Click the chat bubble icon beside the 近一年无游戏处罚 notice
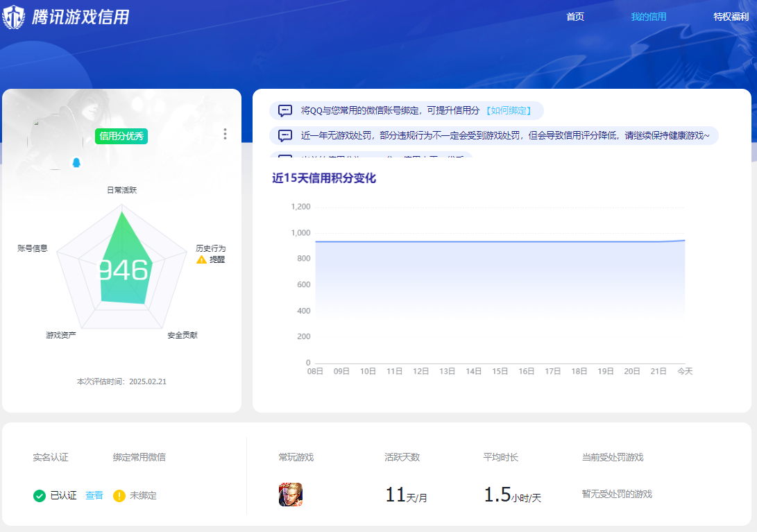 285,136
